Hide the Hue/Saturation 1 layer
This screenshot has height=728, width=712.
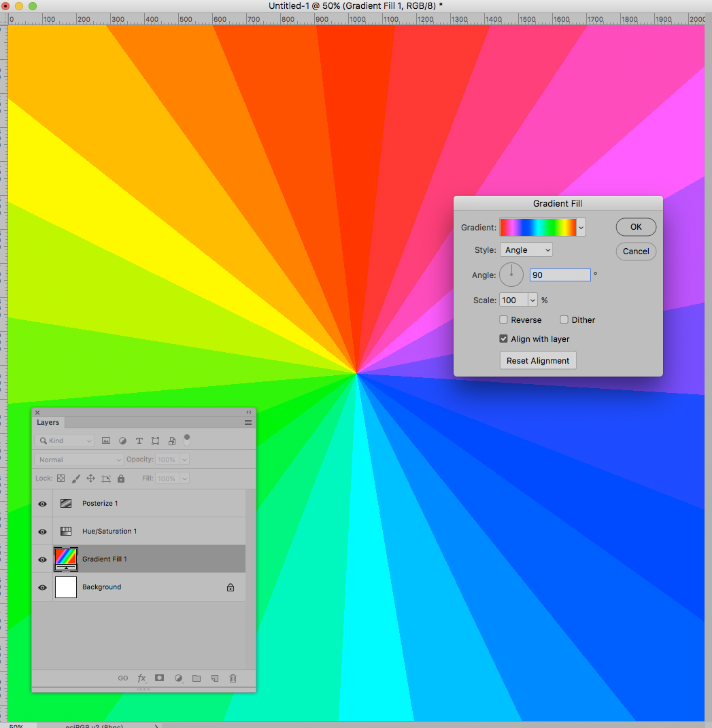click(42, 532)
